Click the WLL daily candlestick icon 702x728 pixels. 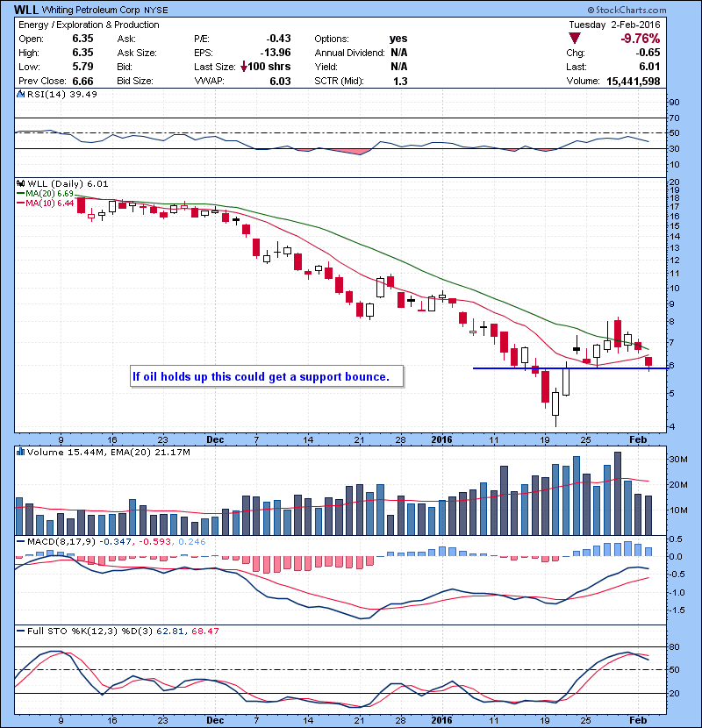click(20, 183)
